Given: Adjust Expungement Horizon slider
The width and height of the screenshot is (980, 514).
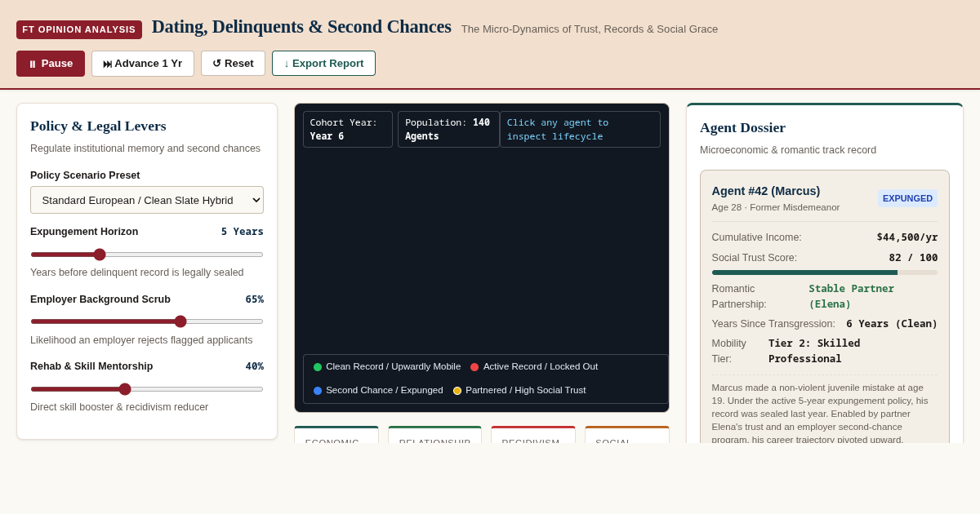Looking at the screenshot, I should 147,255.
